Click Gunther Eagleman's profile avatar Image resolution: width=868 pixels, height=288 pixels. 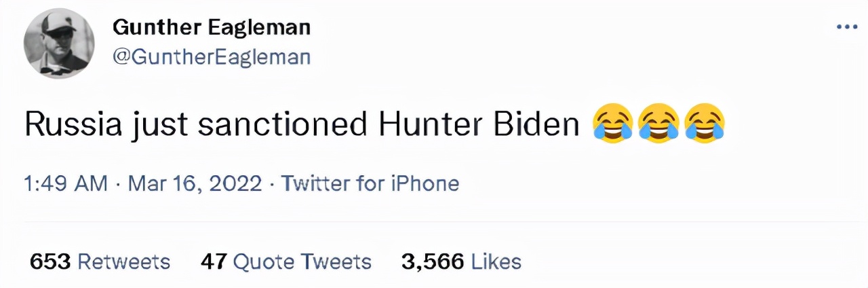tap(59, 43)
